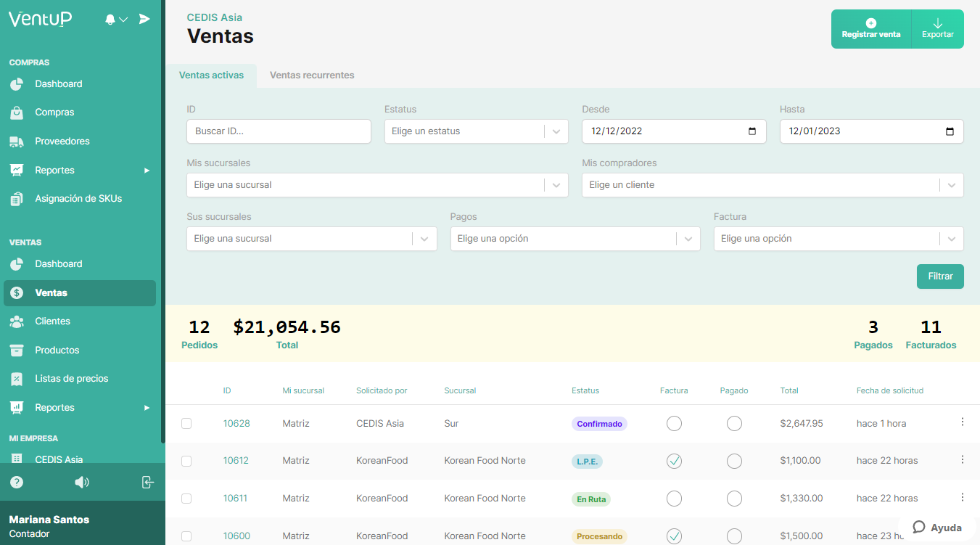Open the three-dot menu for order 10628

[963, 420]
